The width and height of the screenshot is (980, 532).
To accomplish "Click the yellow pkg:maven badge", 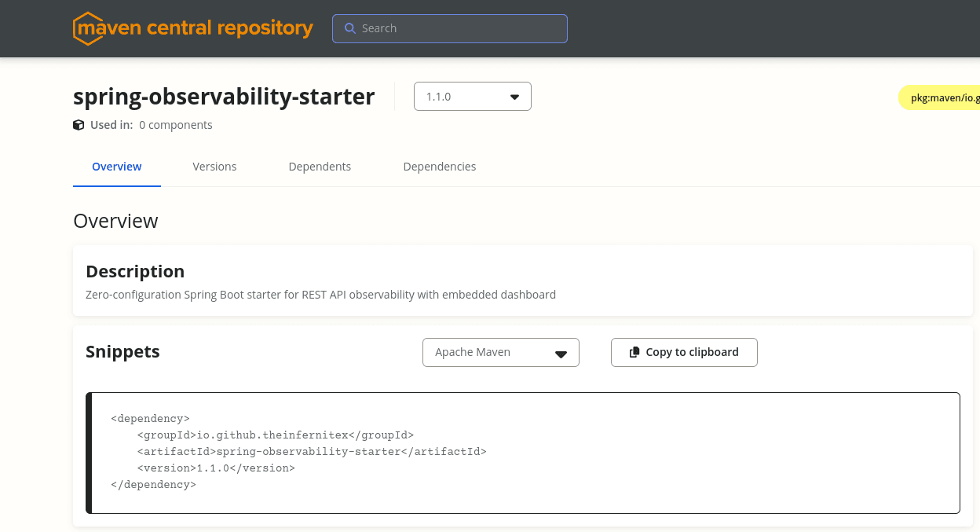I will pos(939,98).
